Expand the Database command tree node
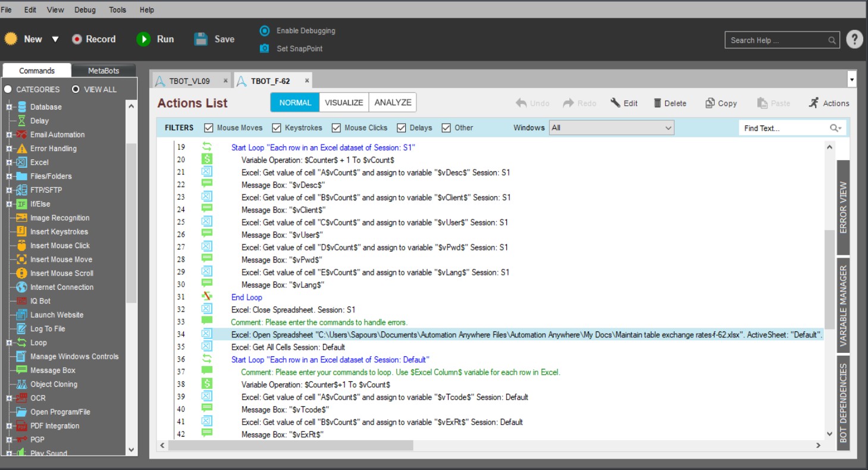 [10, 107]
